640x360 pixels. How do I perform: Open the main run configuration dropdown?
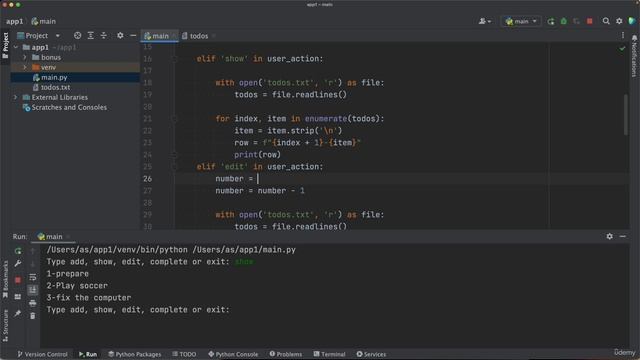[521, 21]
